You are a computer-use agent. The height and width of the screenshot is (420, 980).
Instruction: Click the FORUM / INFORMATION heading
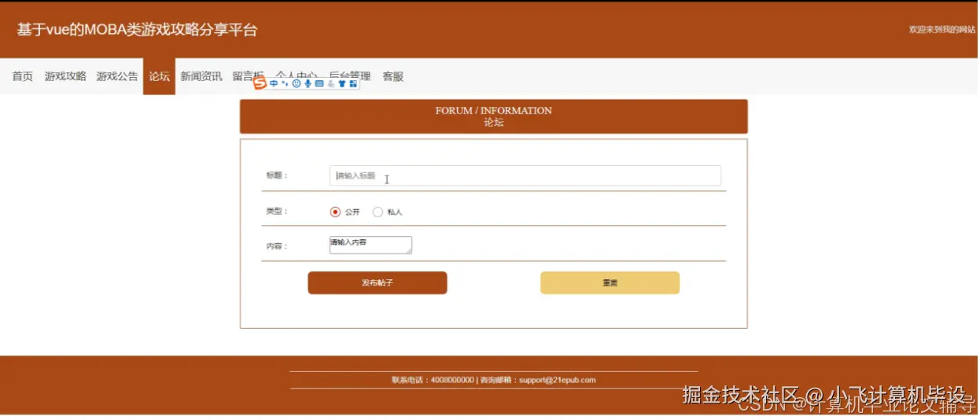(x=494, y=111)
